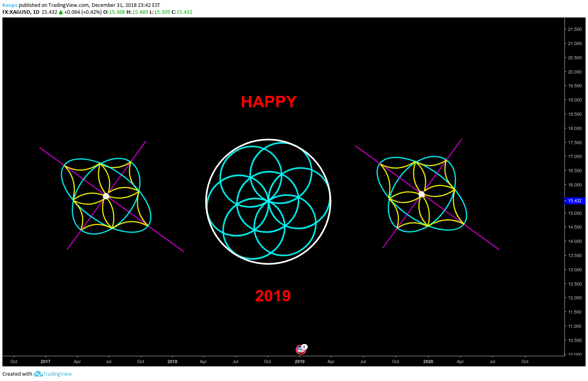Image resolution: width=588 pixels, height=381 pixels.
Task: Click the 1D interval label
Action: click(36, 12)
